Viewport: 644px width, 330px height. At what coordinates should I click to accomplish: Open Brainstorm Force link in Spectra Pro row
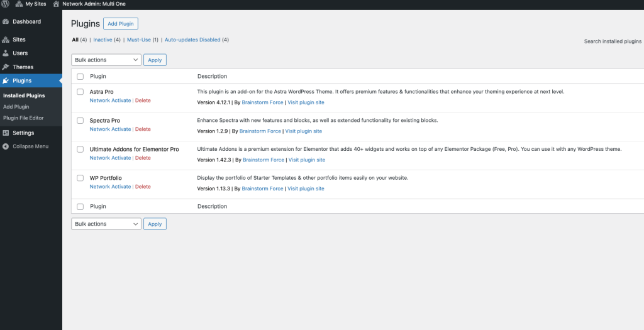(260, 131)
